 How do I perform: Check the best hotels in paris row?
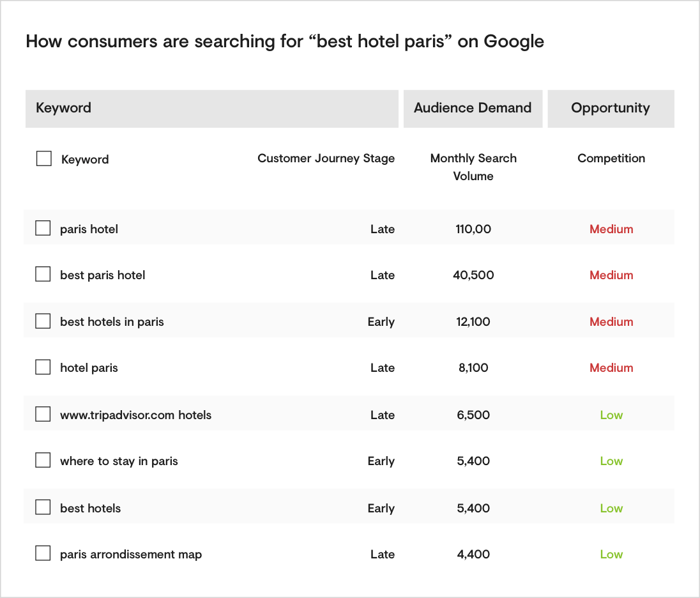[43, 321]
